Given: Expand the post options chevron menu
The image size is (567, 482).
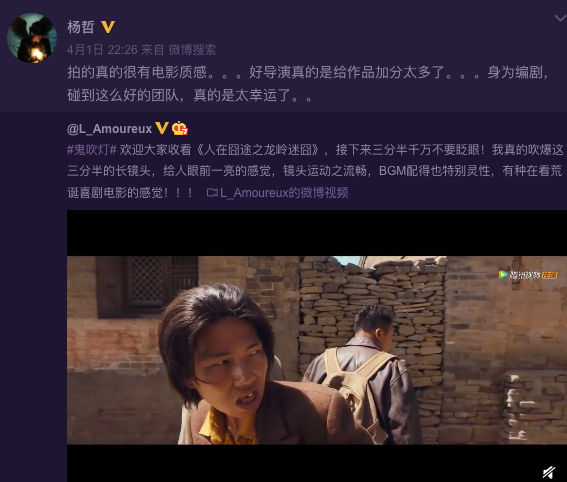Looking at the screenshot, I should click(560, 18).
